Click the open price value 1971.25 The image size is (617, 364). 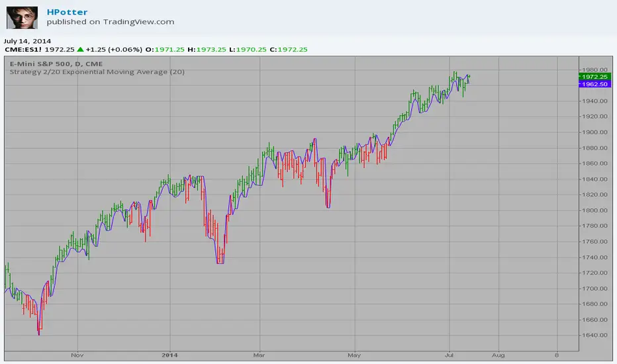coord(169,50)
